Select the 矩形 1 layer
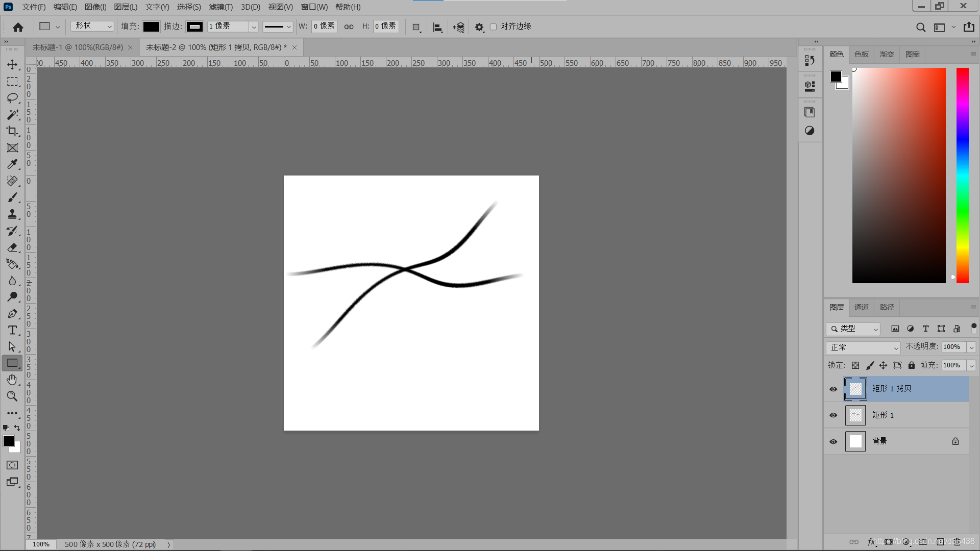Viewport: 980px width, 551px height. [x=898, y=415]
